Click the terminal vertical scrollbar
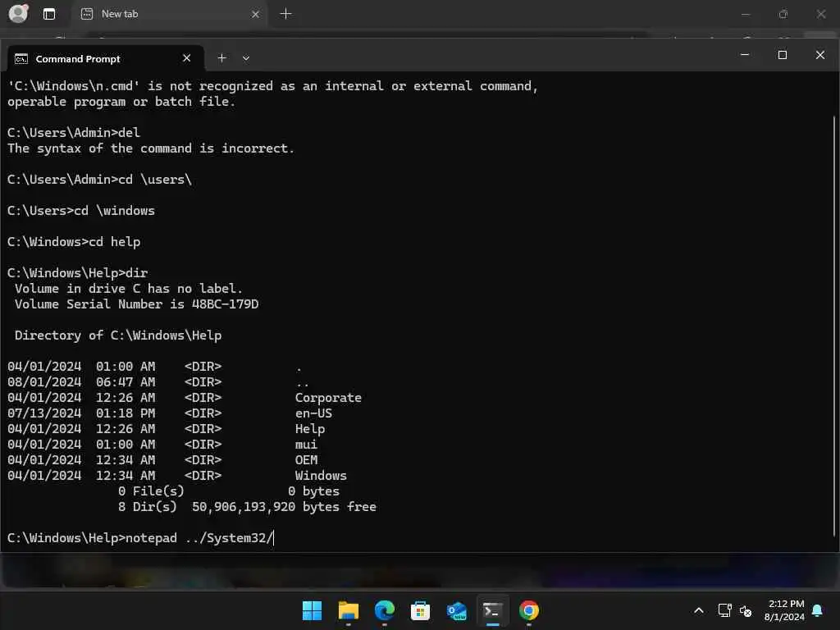Viewport: 840px width, 630px height. click(834, 326)
